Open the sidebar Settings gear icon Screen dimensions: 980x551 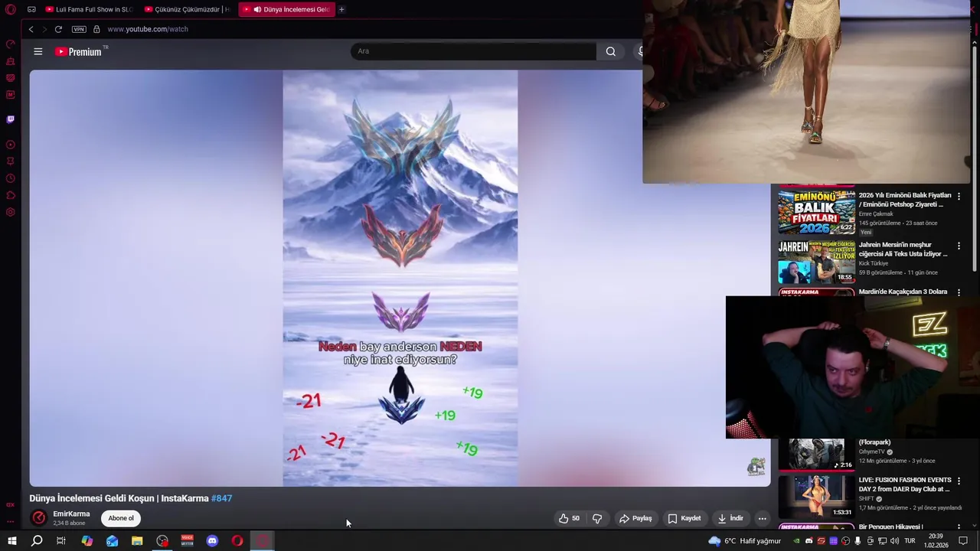click(x=11, y=212)
